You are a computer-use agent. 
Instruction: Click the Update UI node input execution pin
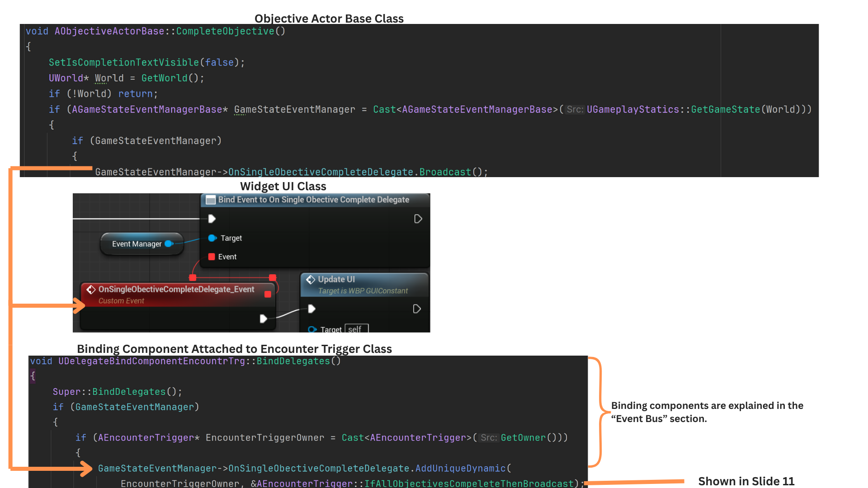click(x=311, y=309)
